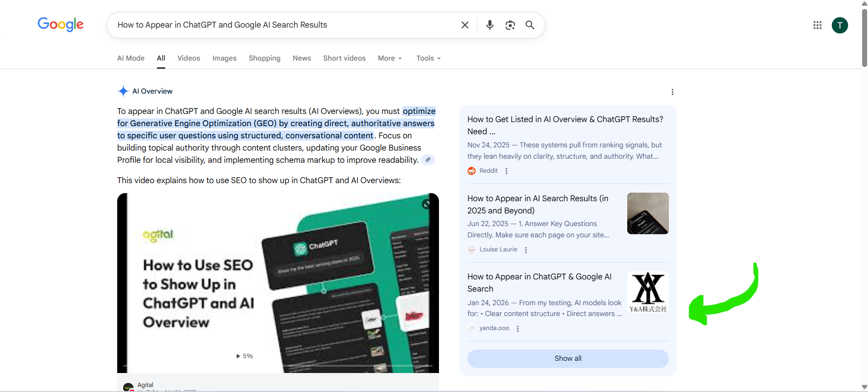Start voice search with microphone
This screenshot has height=392, width=868.
pos(490,25)
